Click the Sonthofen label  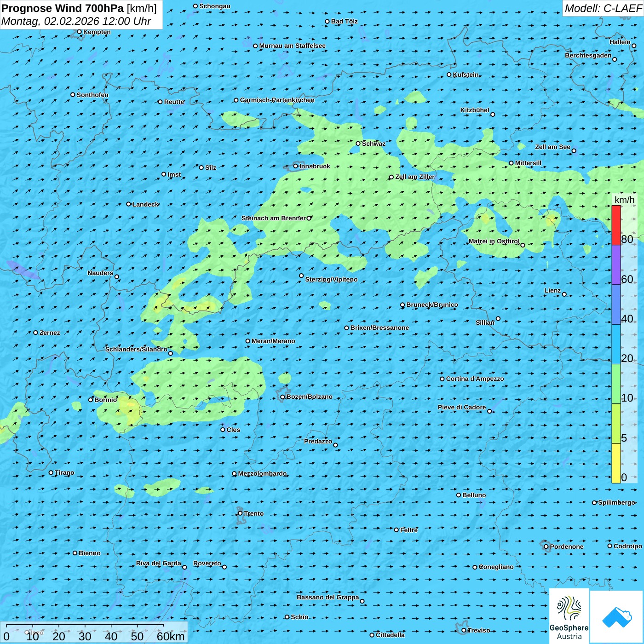click(x=92, y=95)
